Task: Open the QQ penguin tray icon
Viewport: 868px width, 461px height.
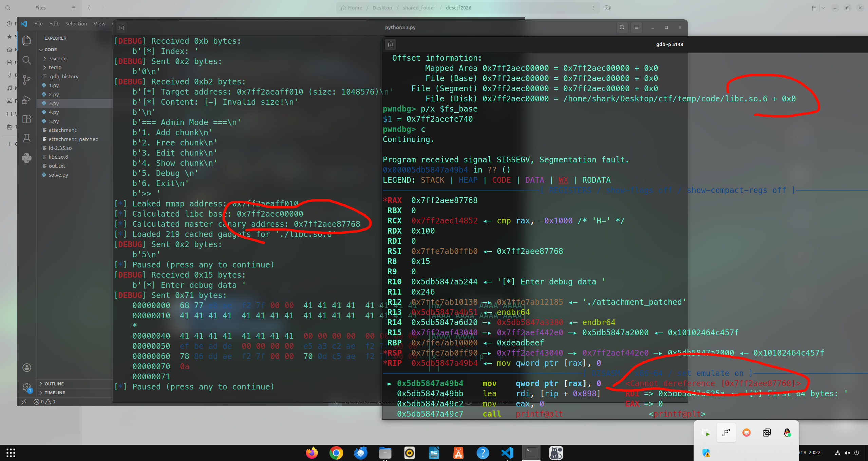Action: coord(787,433)
